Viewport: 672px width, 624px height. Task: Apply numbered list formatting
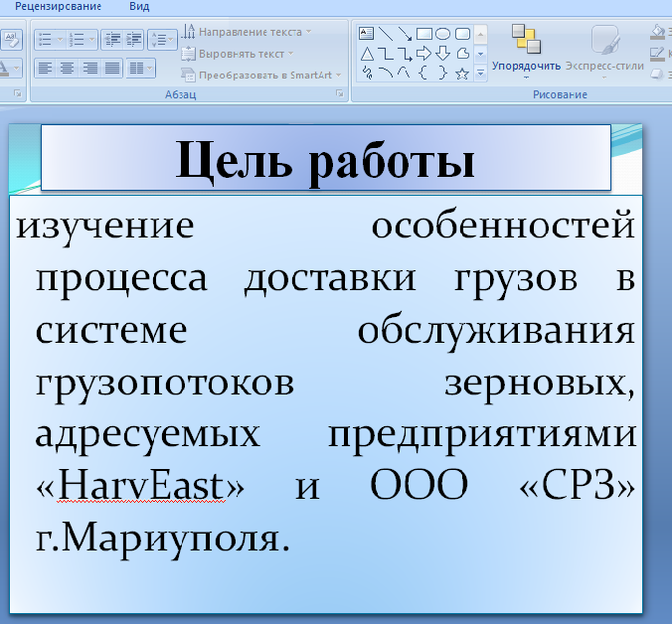(77, 40)
